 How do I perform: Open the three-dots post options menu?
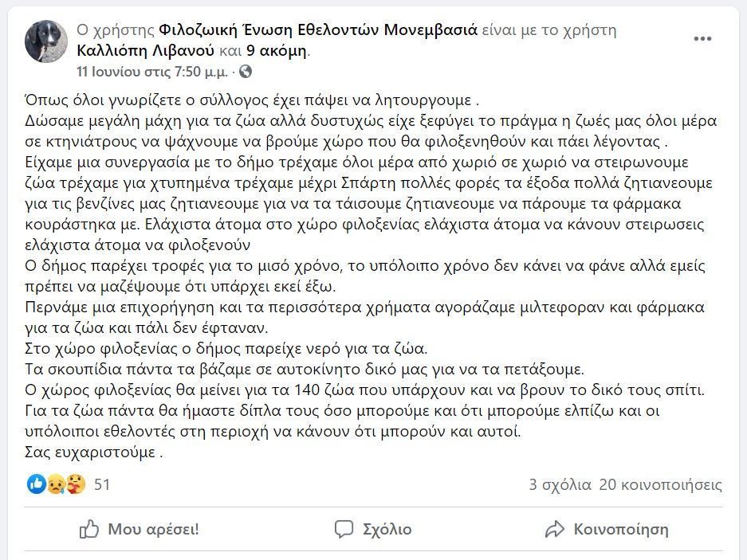[x=702, y=38]
